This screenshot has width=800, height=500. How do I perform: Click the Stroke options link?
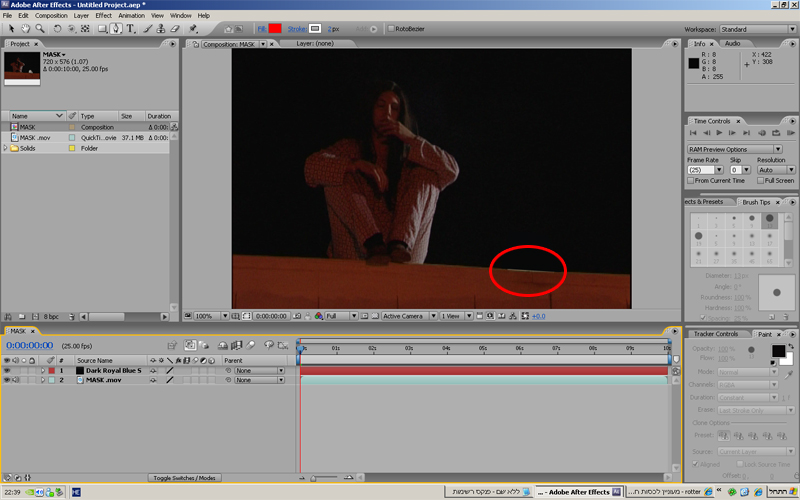pyautogui.click(x=296, y=29)
